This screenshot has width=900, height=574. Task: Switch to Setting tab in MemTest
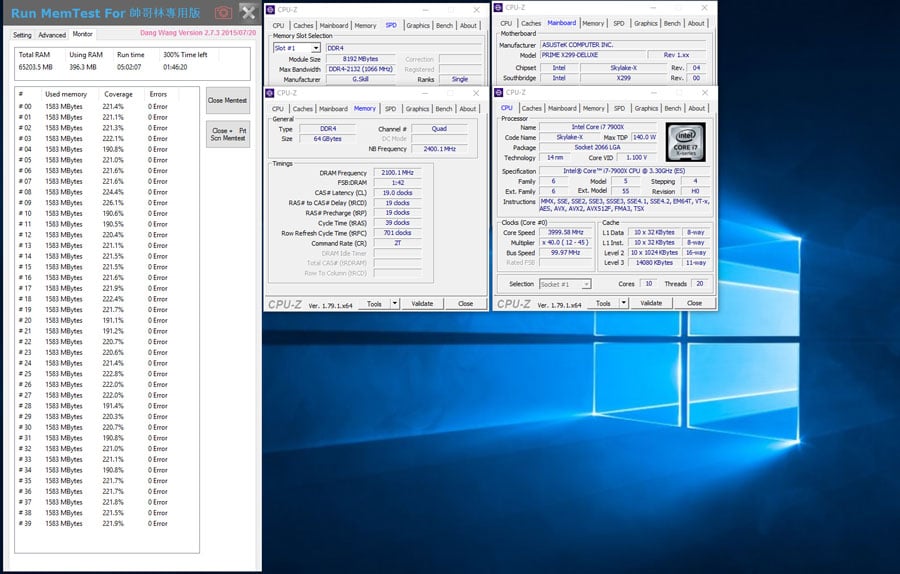point(22,35)
